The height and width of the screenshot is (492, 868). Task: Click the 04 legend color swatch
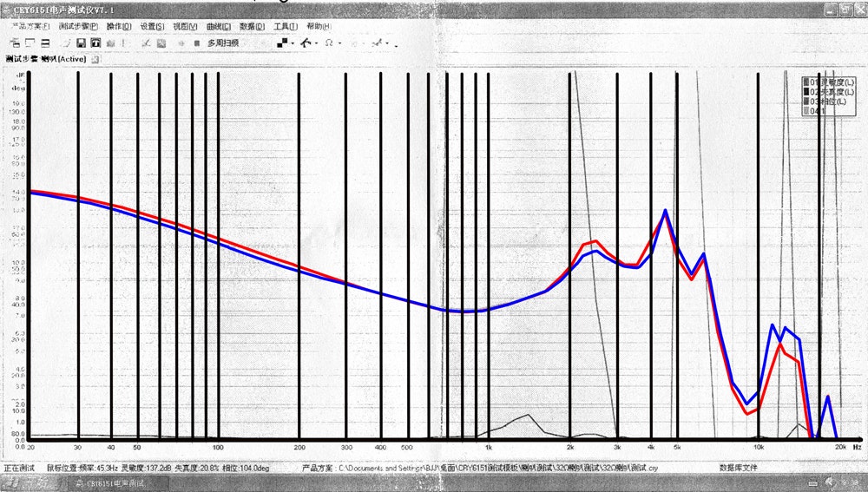[x=807, y=110]
